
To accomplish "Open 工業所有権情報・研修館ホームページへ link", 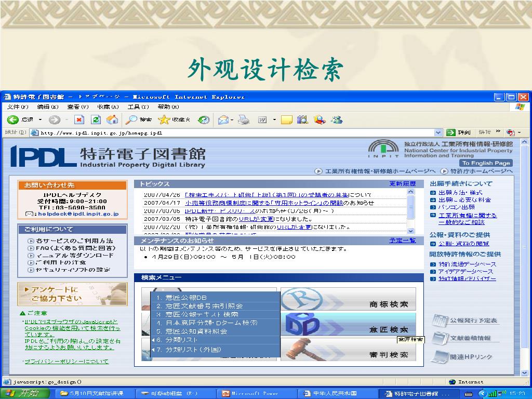I will click(376, 171).
